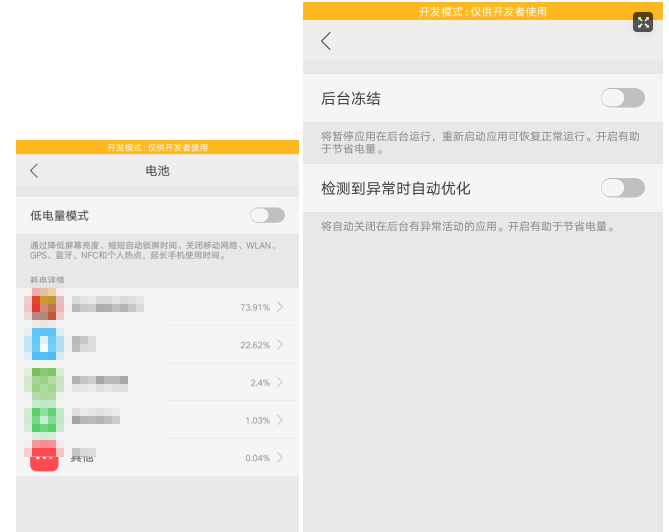Screen dimensions: 669x532
Task: Tap the red-orange app icon at 73.91%
Action: (44, 306)
